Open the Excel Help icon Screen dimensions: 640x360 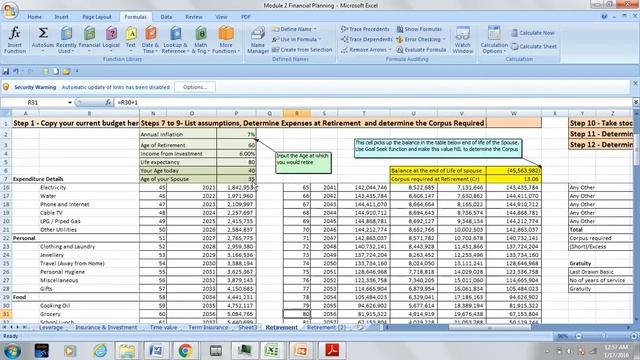coord(604,16)
